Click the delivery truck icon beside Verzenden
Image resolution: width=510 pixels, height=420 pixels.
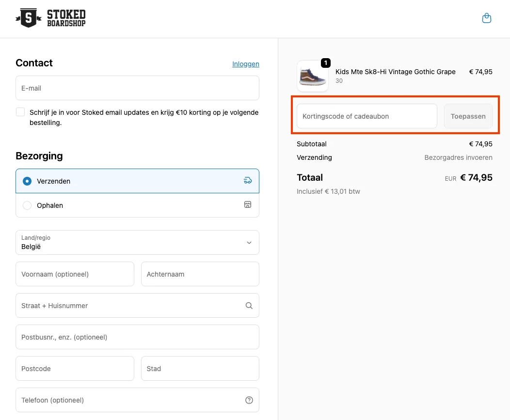pos(248,181)
